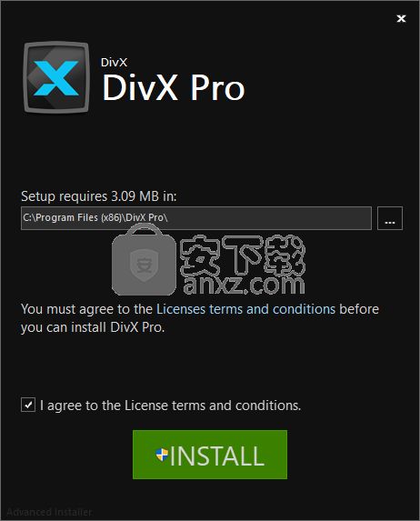420x521 pixels.
Task: Click the 'you can install DivX Pro.' line
Action: 93,327
